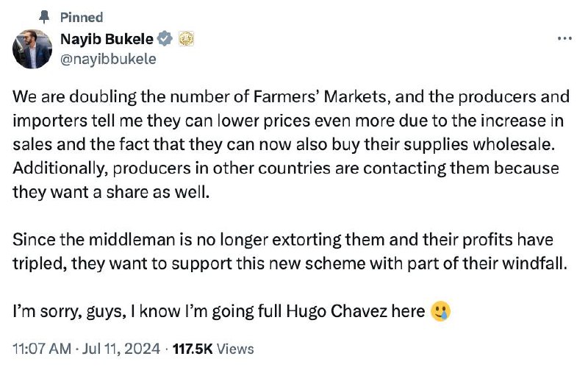Open the three-dot more options menu
Screen dimensions: 588x373
point(564,38)
